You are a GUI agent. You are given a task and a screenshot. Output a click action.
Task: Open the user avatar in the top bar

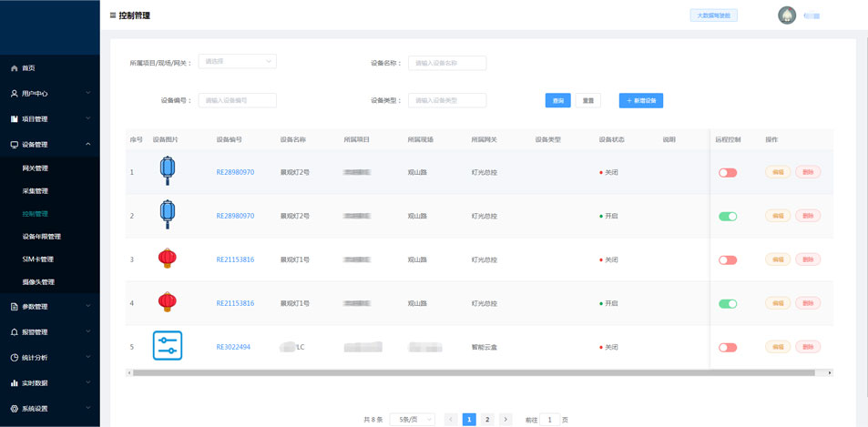pyautogui.click(x=787, y=15)
